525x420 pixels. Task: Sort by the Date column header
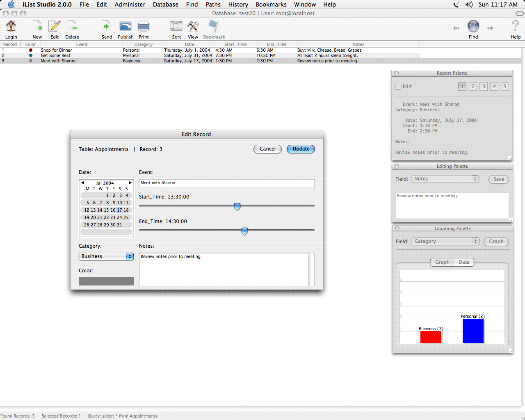(x=189, y=44)
